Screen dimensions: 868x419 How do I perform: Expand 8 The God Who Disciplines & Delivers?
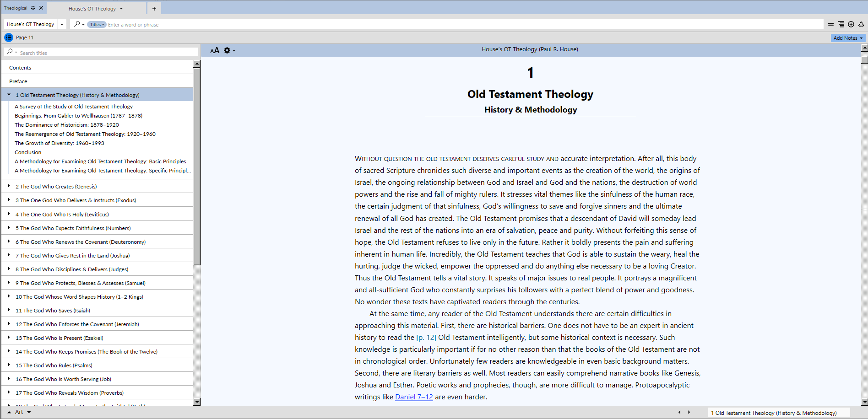9,269
